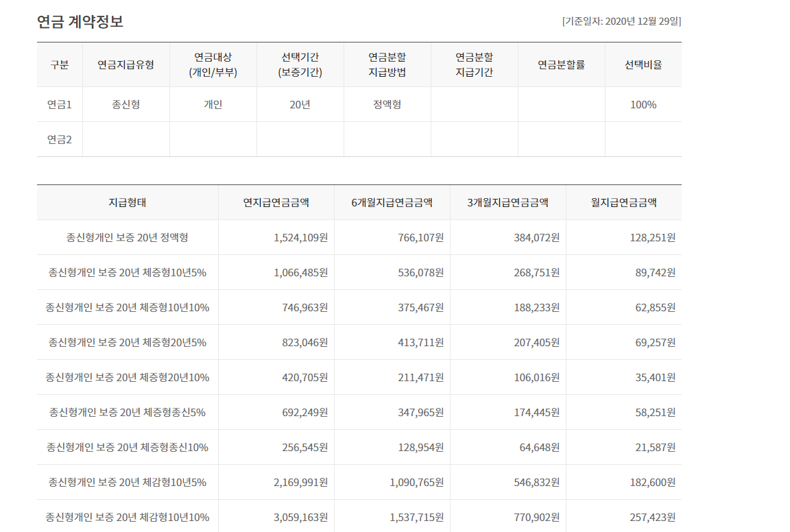Viewport: 790px width, 532px height.
Task: Click the 3개월지급연금금액 column header
Action: click(x=508, y=202)
